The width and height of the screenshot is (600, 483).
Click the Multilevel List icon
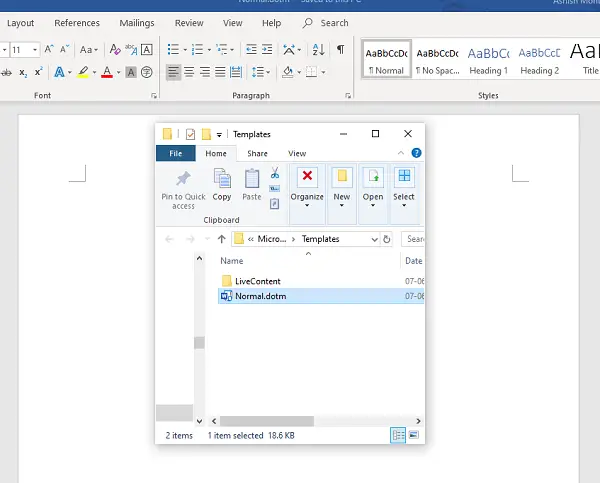point(222,49)
